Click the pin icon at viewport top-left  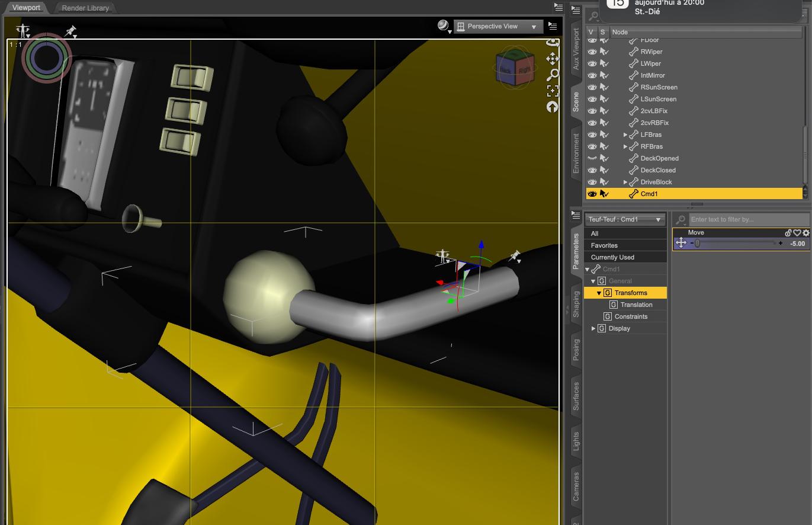click(x=71, y=31)
